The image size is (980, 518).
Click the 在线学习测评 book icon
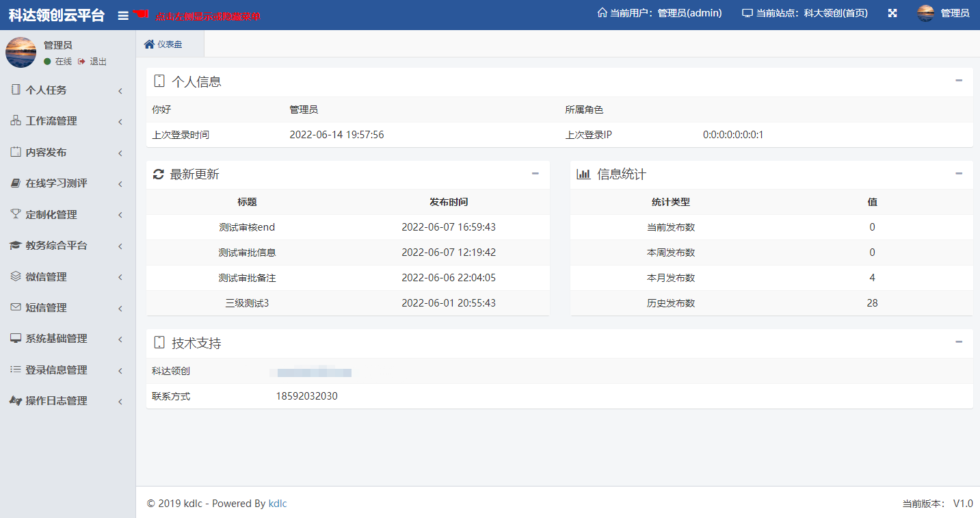[x=16, y=183]
